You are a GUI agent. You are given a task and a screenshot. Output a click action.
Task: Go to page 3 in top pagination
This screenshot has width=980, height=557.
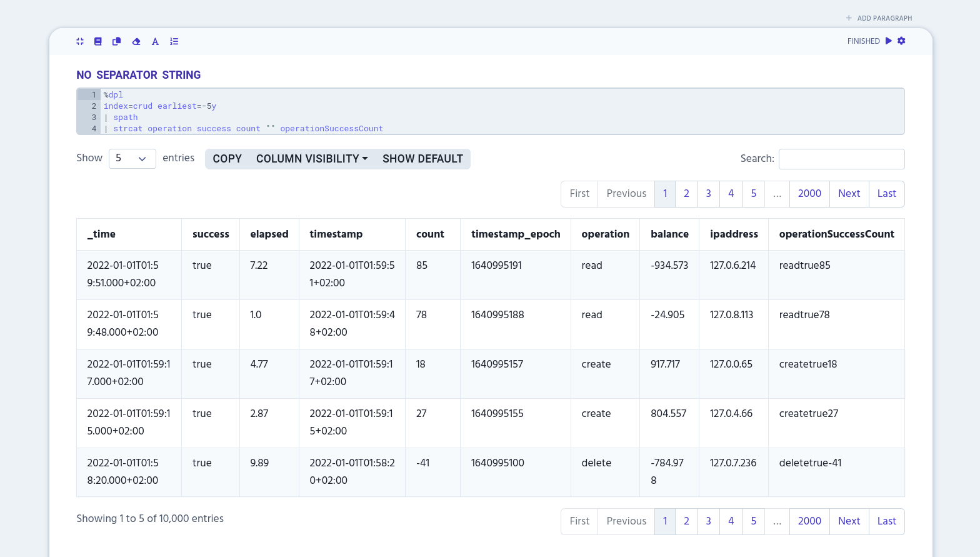coord(708,194)
